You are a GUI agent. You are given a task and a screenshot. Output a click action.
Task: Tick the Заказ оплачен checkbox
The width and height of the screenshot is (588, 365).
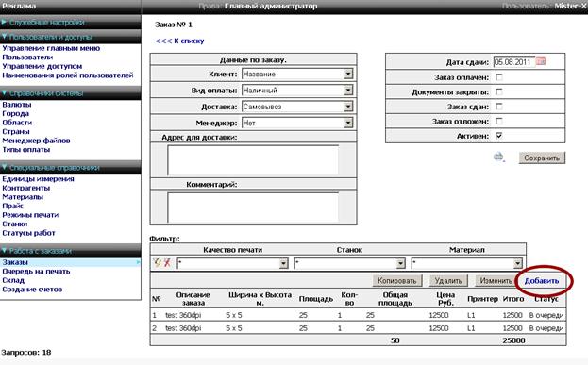pos(498,77)
